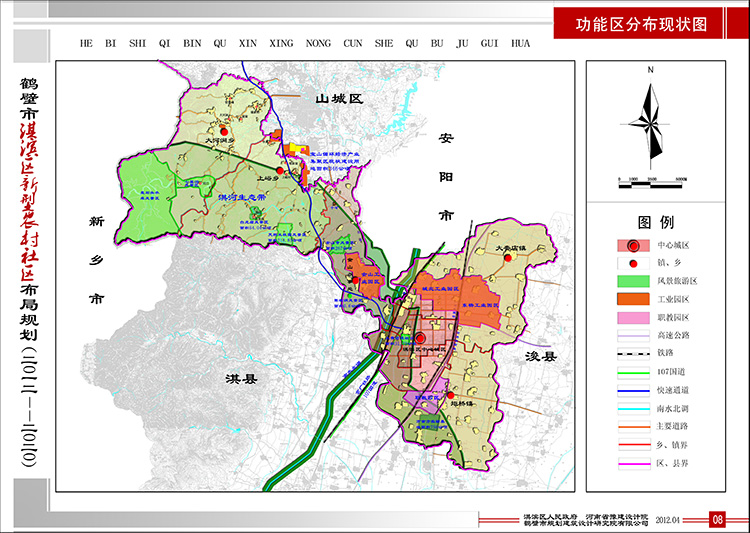Click the central city marker on map

click(421, 338)
